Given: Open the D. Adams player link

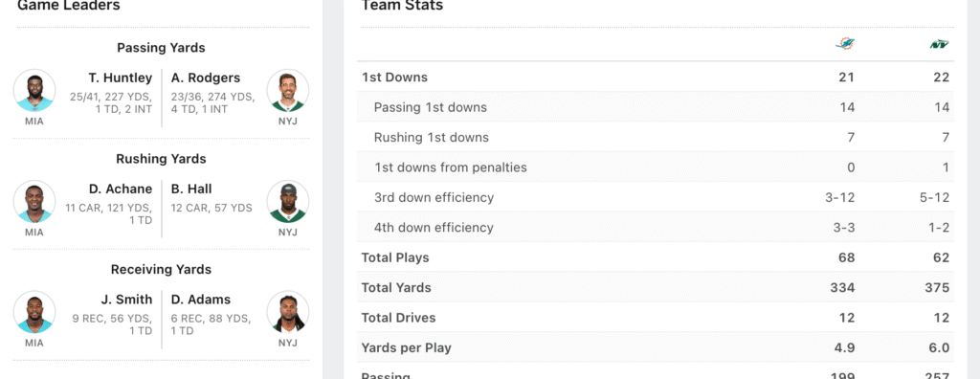Looking at the screenshot, I should (x=201, y=300).
